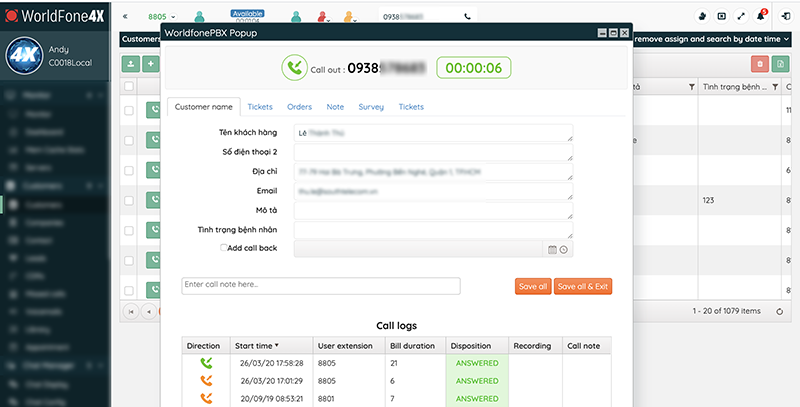Click the Call note column header
Screen dimensions: 800x407
point(587,345)
